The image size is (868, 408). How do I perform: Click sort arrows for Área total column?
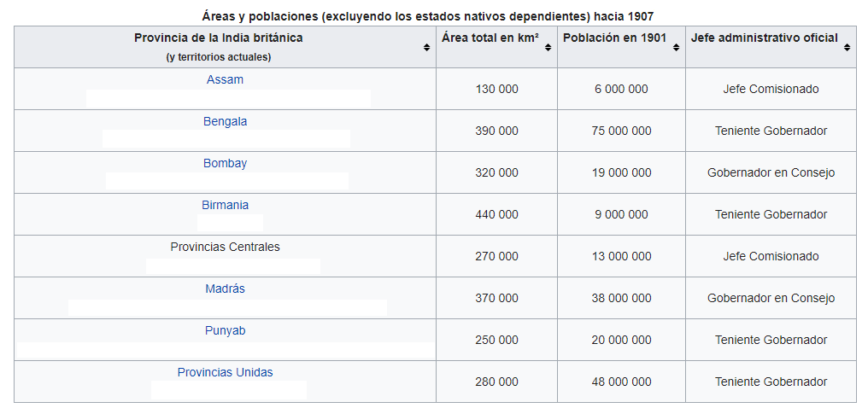tap(548, 48)
